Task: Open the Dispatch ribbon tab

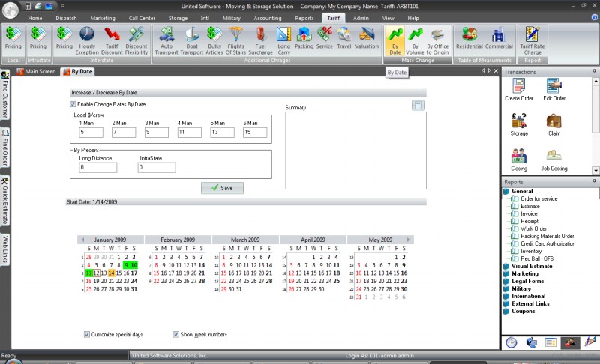Action: [66, 18]
